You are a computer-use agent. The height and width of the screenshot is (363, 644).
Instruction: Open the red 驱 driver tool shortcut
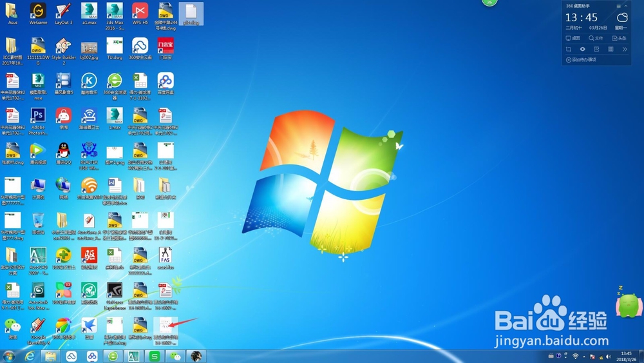89,258
